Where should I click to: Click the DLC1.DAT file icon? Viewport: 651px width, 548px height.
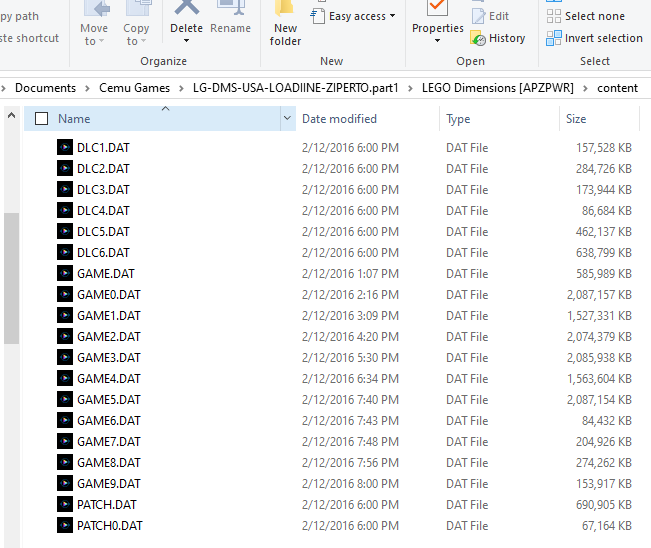point(65,147)
